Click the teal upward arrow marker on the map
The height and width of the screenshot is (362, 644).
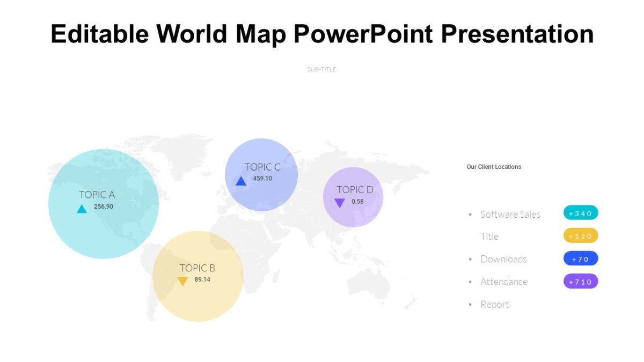[82, 209]
